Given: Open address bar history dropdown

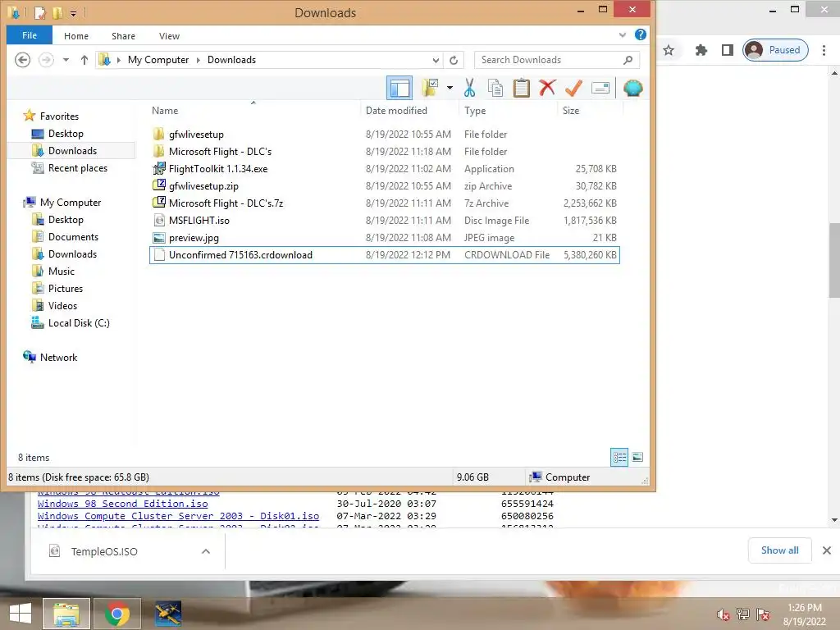Looking at the screenshot, I should [436, 60].
